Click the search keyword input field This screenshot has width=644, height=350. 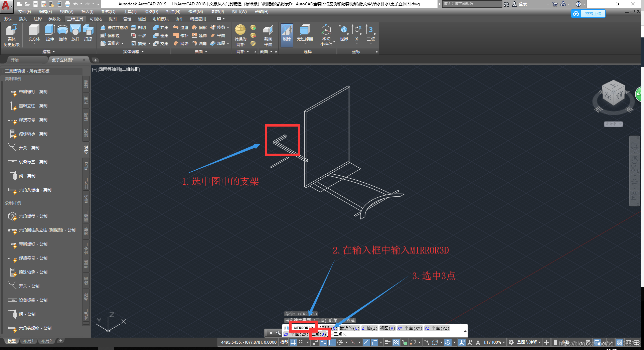click(x=472, y=4)
